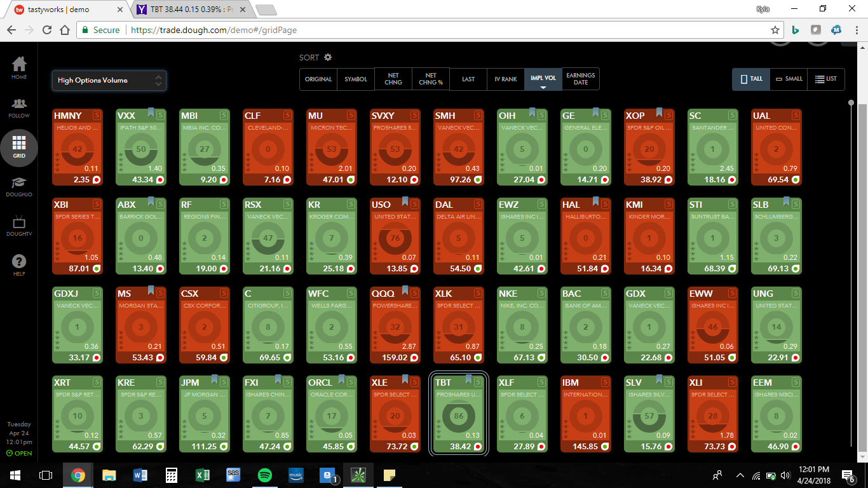The image size is (868, 488).
Task: Sort grid by Earnings Date
Action: [x=581, y=79]
